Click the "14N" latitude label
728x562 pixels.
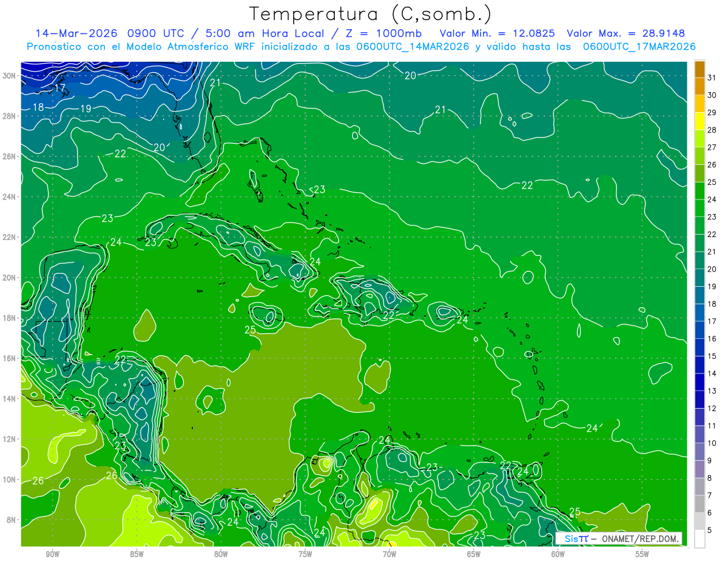10,399
